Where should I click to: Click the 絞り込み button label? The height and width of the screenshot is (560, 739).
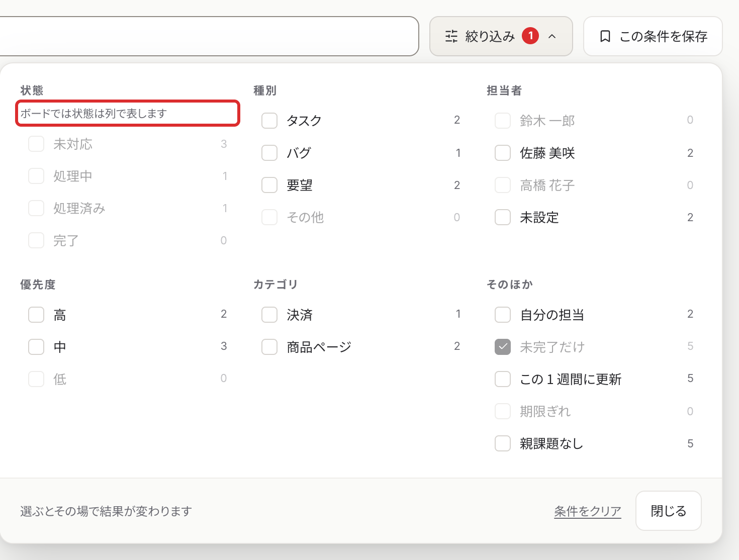coord(490,36)
